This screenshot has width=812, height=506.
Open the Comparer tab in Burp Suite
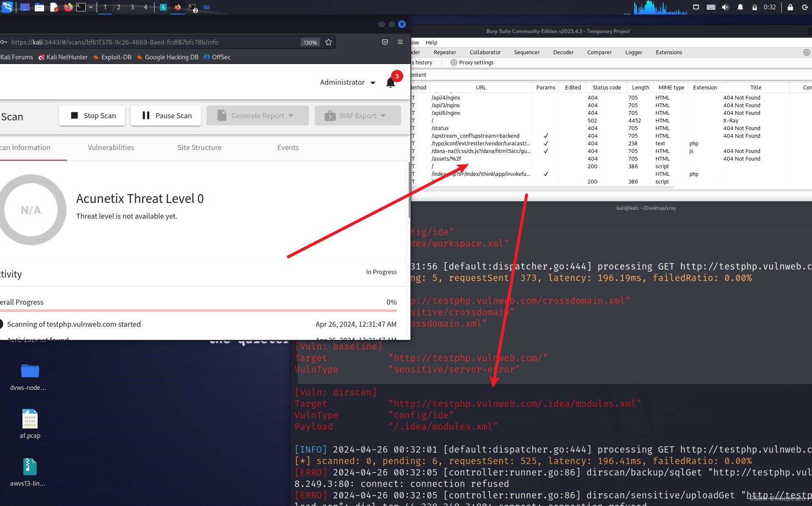point(599,53)
